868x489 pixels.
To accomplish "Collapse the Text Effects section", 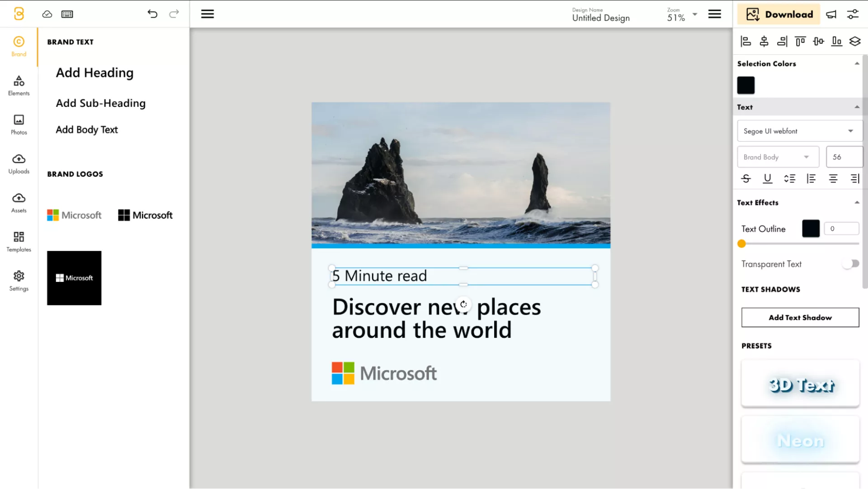I will (857, 203).
